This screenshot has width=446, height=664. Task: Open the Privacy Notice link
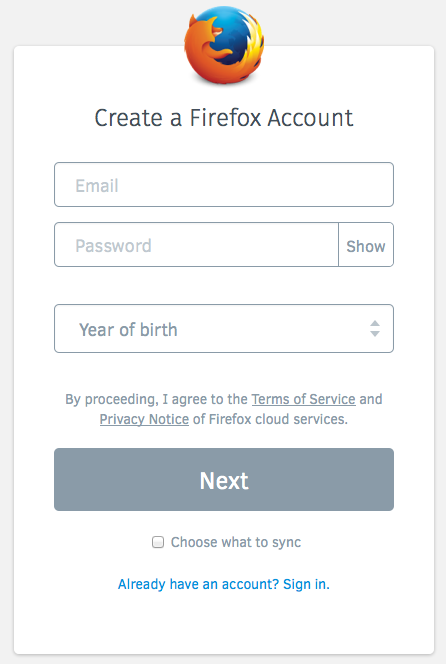(x=144, y=419)
